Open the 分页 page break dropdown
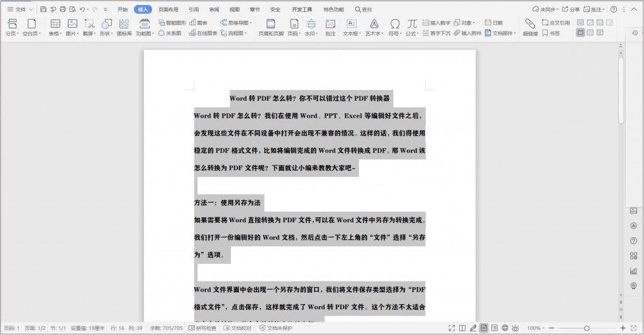The image size is (644, 335). pos(13,33)
